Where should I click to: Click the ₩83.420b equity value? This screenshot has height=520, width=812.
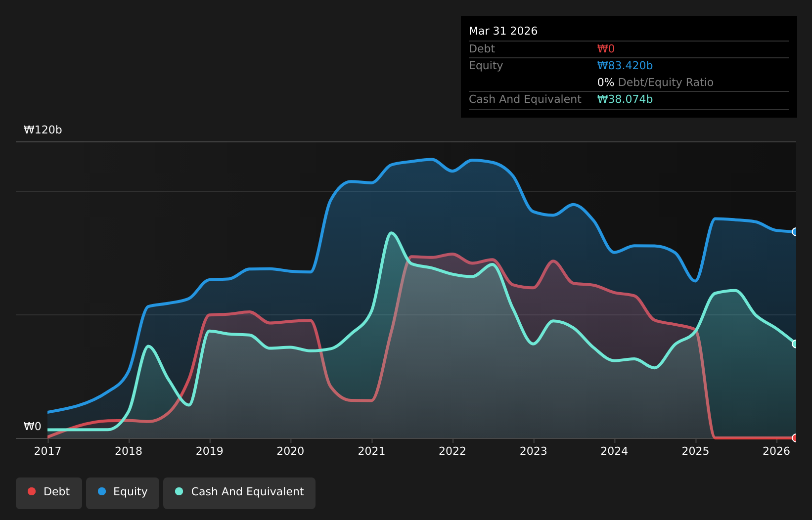(x=625, y=66)
